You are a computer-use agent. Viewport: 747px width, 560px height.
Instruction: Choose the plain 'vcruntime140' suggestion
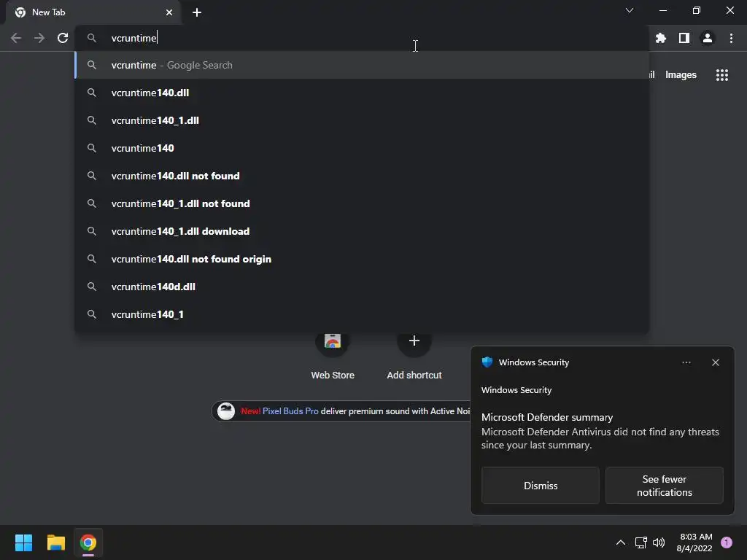(362, 148)
